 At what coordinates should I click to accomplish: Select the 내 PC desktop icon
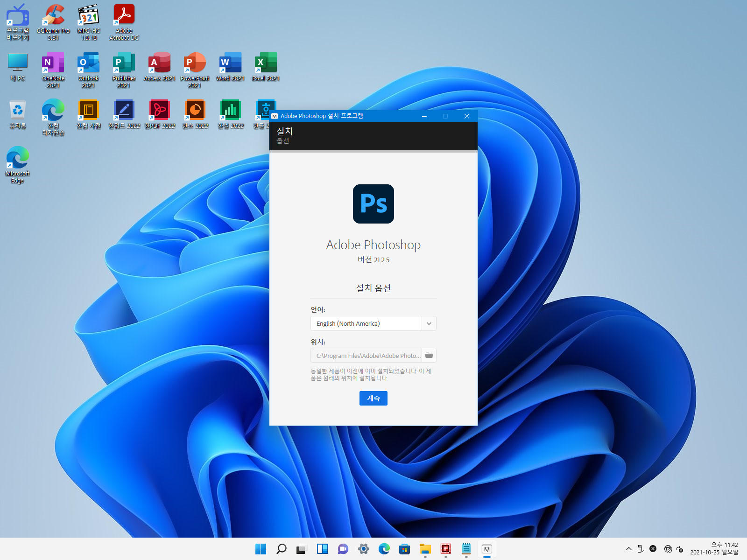[18, 67]
